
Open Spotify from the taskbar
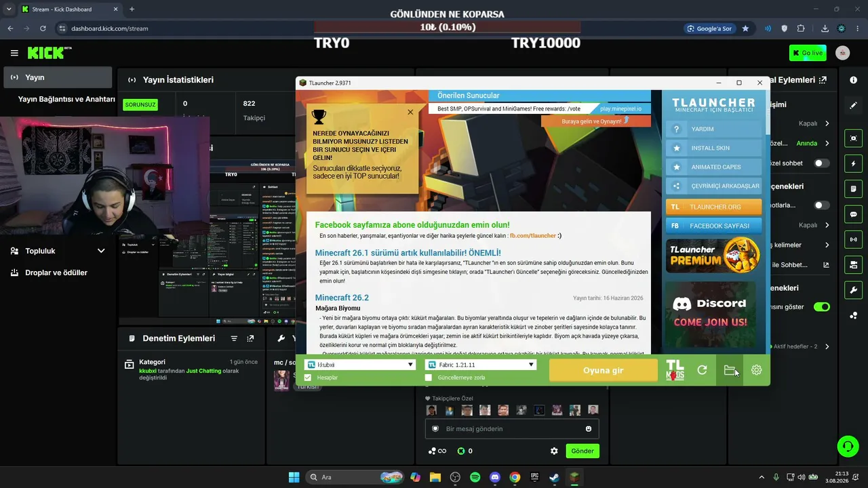click(475, 477)
